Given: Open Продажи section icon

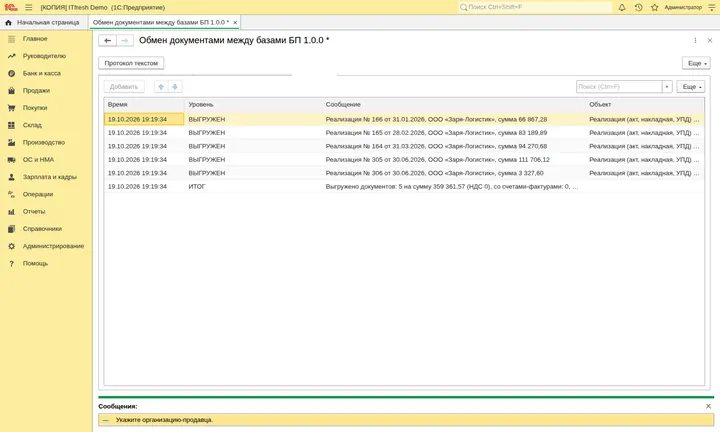Looking at the screenshot, I should point(11,90).
